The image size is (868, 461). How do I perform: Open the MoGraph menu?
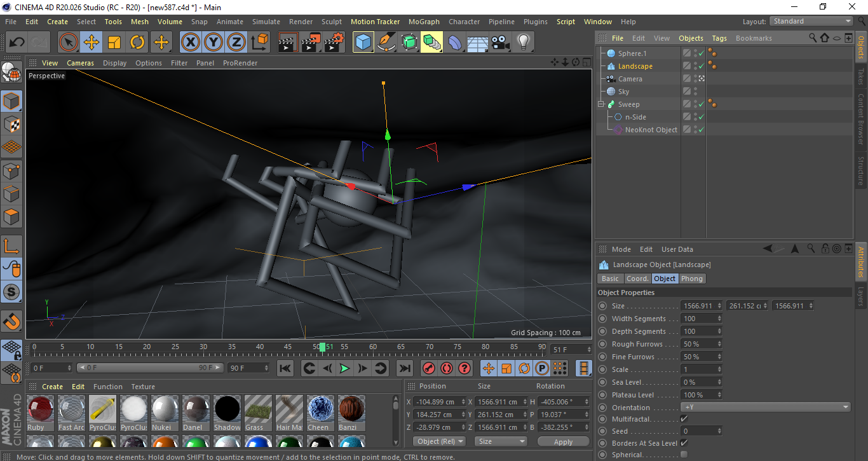click(424, 22)
